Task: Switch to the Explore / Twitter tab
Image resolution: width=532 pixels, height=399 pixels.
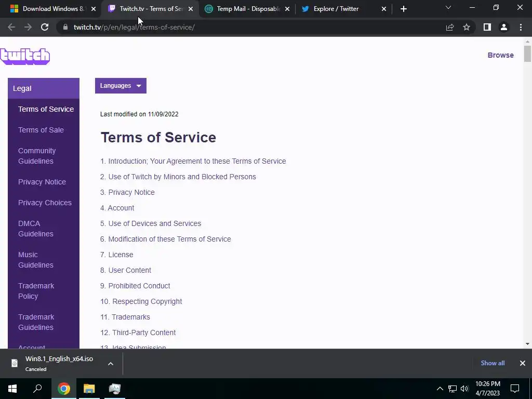Action: pyautogui.click(x=344, y=9)
